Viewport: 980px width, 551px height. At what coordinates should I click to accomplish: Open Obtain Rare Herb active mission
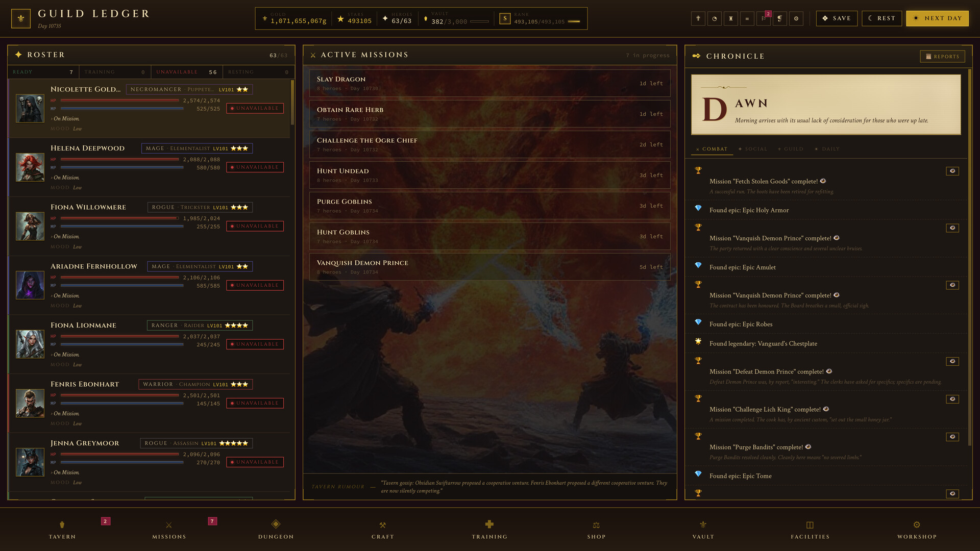(489, 114)
